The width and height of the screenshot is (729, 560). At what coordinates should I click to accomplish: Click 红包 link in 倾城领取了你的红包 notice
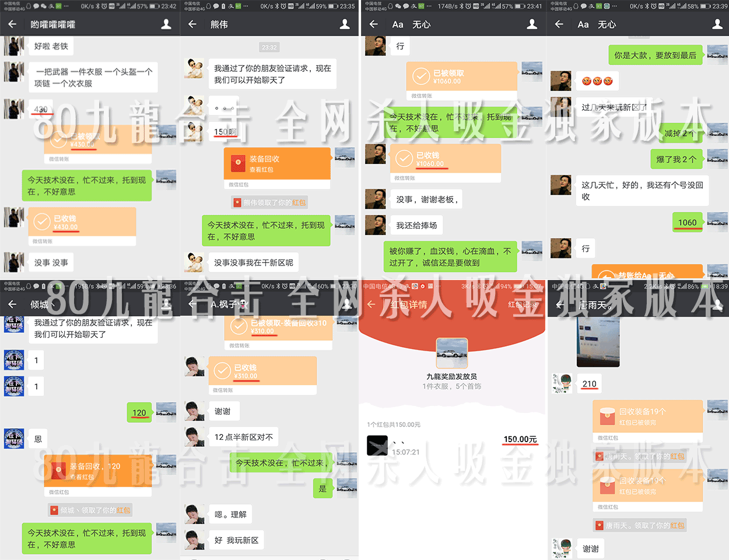pos(123,510)
